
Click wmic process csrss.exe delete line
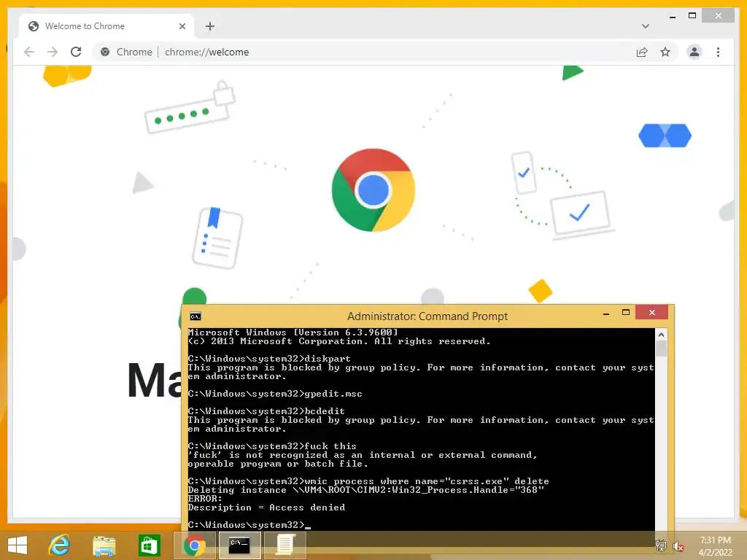[x=368, y=481]
